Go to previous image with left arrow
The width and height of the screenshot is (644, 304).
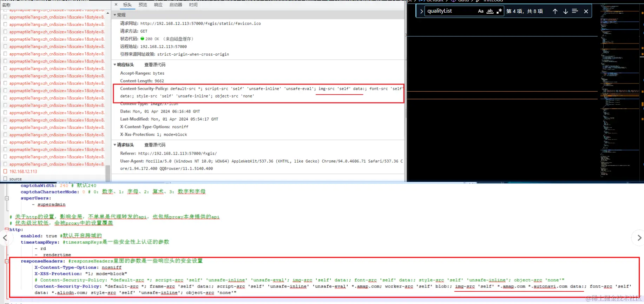(x=5, y=238)
